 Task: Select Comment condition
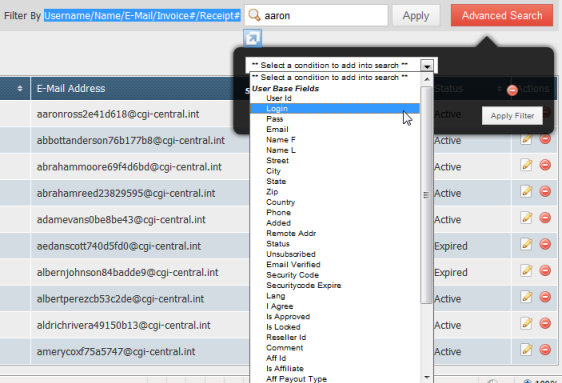click(335, 348)
